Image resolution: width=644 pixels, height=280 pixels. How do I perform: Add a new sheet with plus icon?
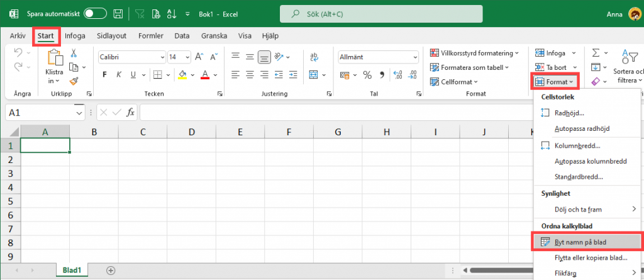[x=111, y=270]
